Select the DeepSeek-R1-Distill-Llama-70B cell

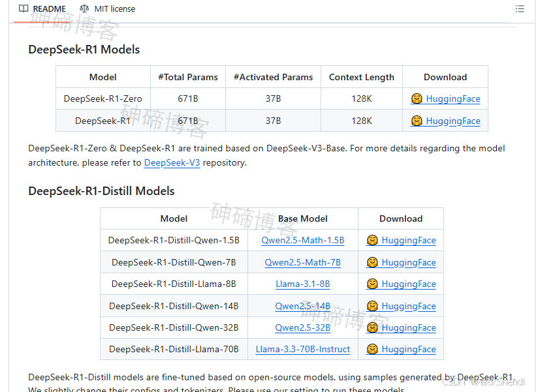tap(174, 350)
